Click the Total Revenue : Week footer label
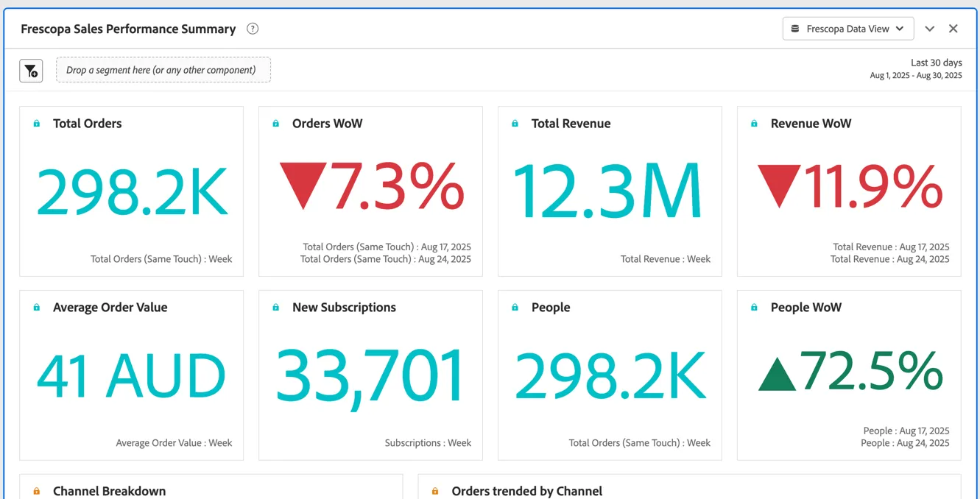This screenshot has width=980, height=499. point(666,259)
